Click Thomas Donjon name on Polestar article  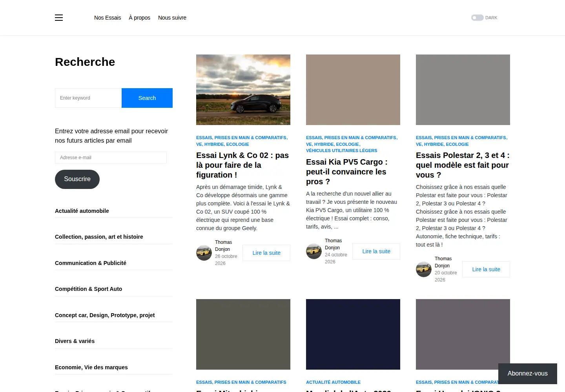click(443, 262)
